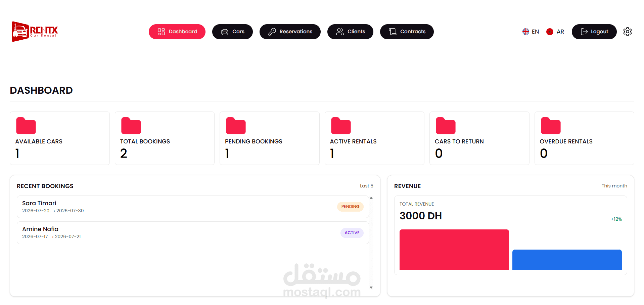Open the Contracts page

click(x=407, y=32)
